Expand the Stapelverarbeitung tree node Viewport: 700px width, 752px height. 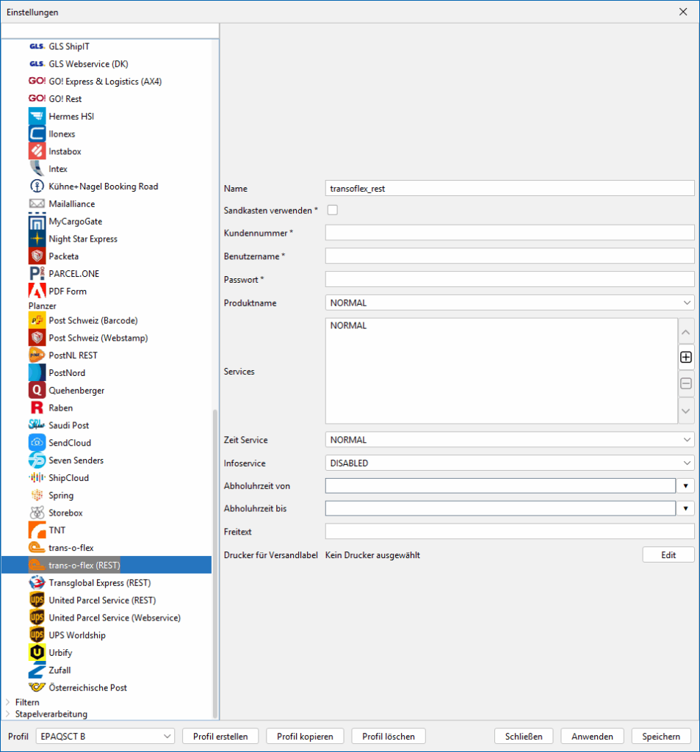coord(8,714)
